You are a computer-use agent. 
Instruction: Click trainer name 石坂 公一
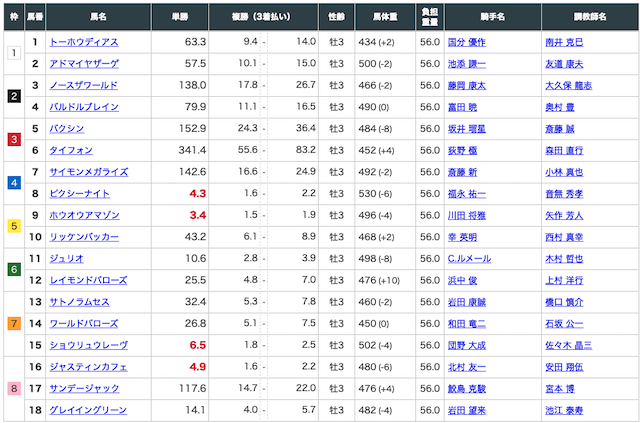click(x=564, y=323)
